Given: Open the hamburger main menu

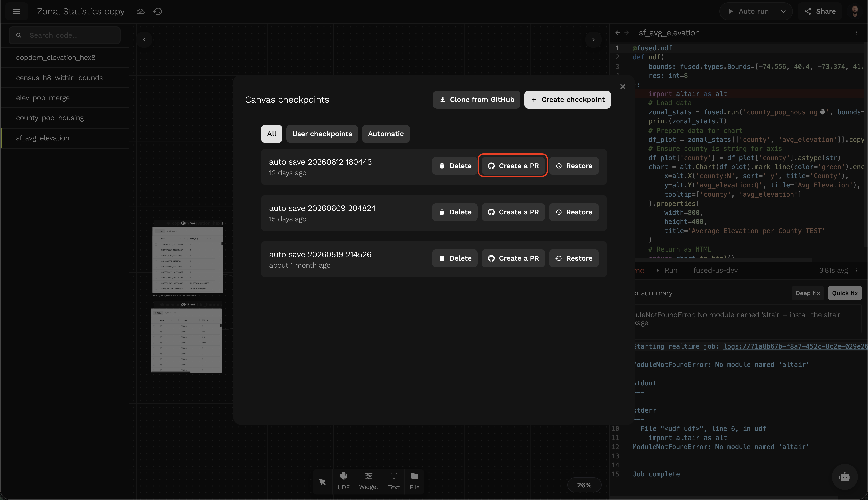Looking at the screenshot, I should [x=17, y=11].
